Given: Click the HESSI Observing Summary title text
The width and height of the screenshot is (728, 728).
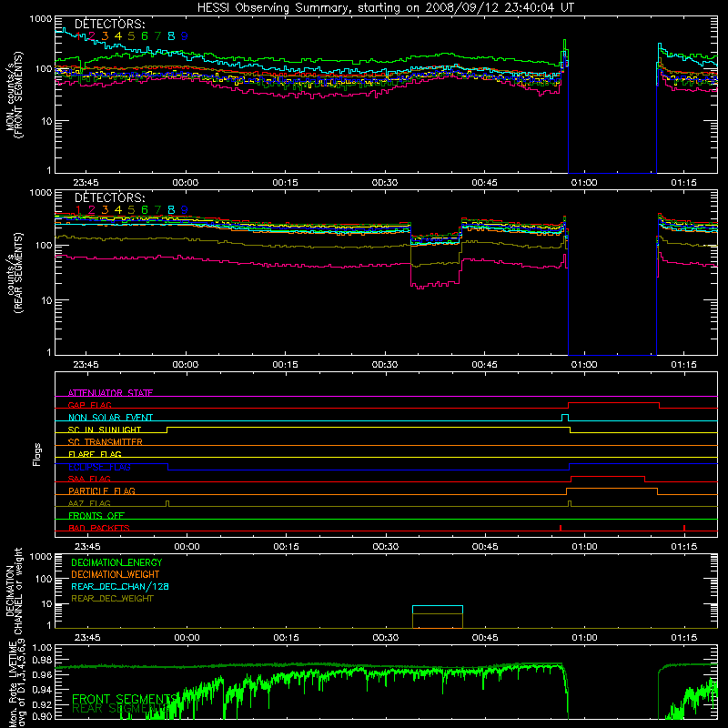Looking at the screenshot, I should [x=386, y=8].
